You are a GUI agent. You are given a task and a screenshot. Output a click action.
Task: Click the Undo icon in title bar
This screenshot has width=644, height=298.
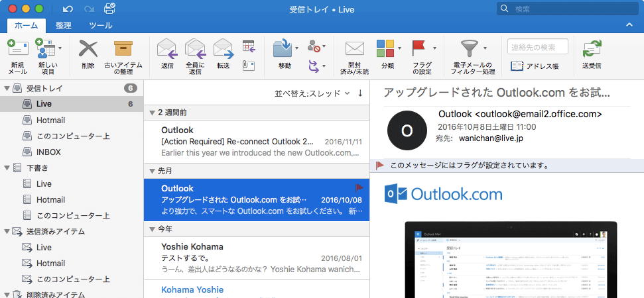coord(68,9)
